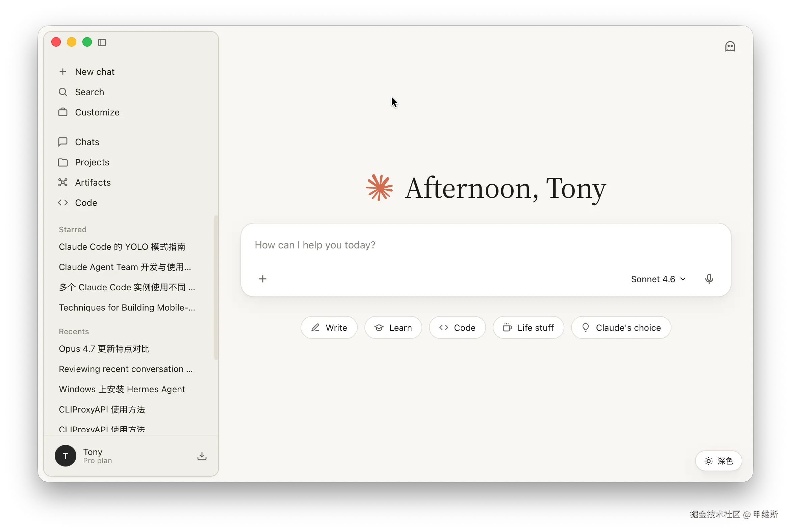Expand the Sonnet 4.6 model dropdown

(x=658, y=279)
